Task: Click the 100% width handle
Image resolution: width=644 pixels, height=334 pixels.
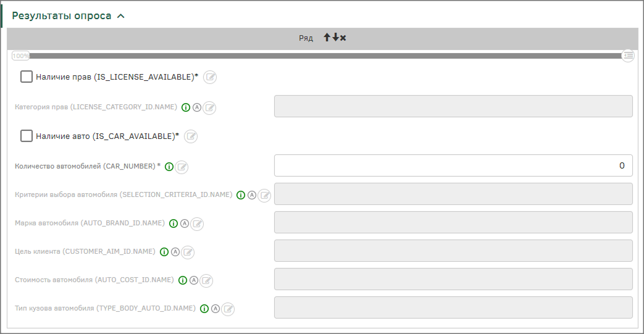Action: click(x=20, y=56)
